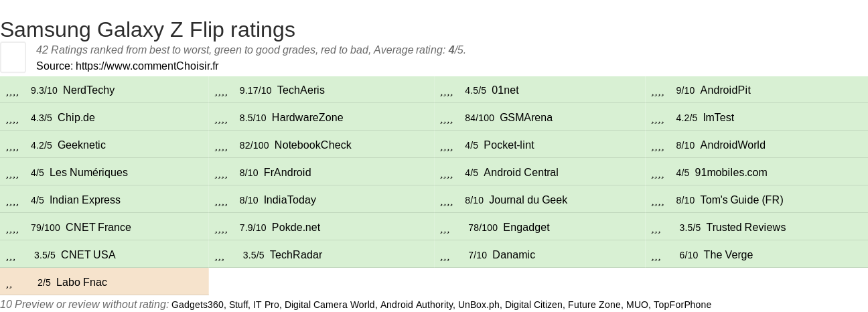The image size is (868, 312).
Task: Select IndiaToday 8/10 entry
Action: tap(321, 200)
